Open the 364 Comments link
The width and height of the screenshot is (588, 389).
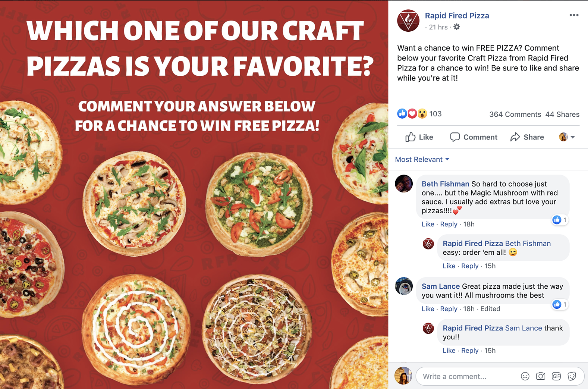[515, 114]
